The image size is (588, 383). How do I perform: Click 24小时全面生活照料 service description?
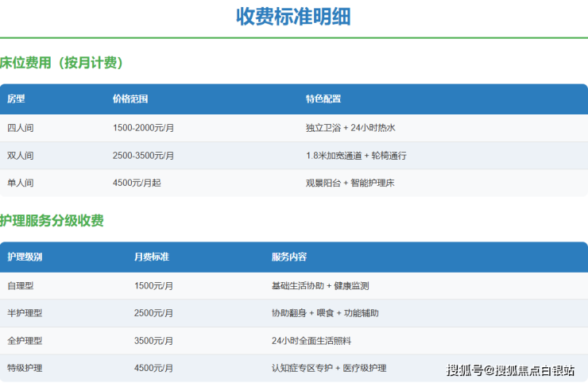(311, 341)
